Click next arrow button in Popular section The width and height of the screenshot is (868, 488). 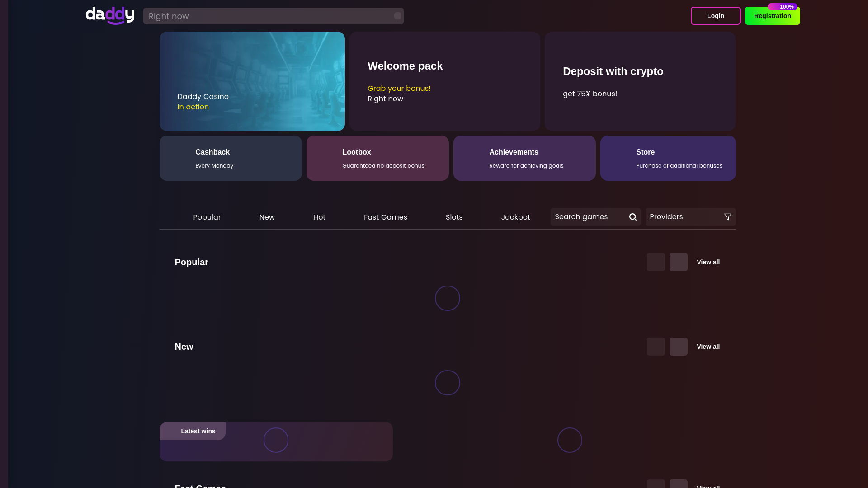[x=679, y=262]
